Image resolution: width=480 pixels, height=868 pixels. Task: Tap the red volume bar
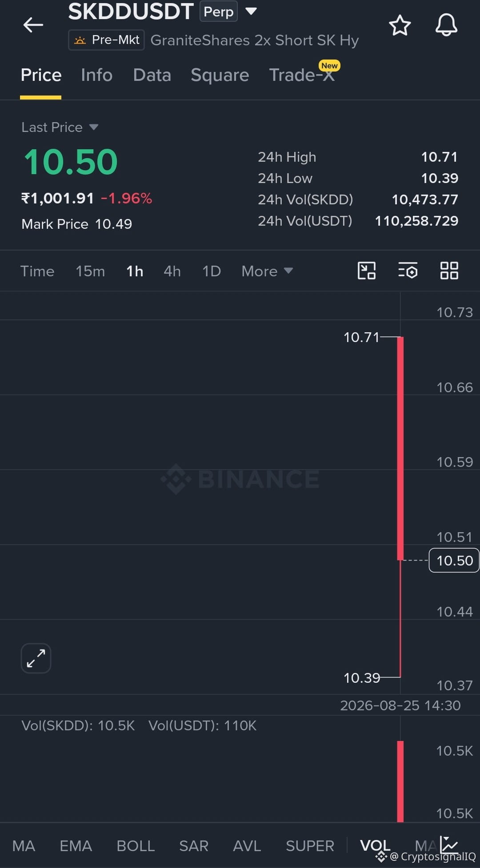(x=400, y=781)
